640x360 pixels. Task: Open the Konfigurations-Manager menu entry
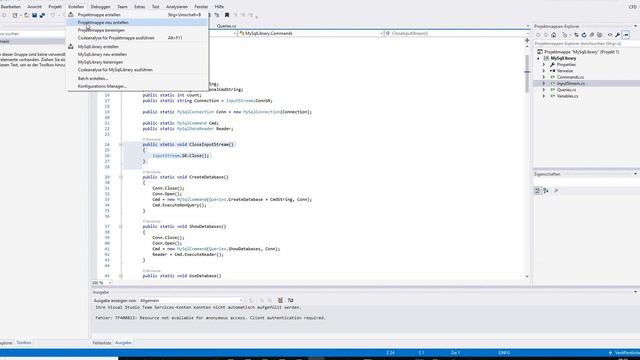click(x=138, y=86)
